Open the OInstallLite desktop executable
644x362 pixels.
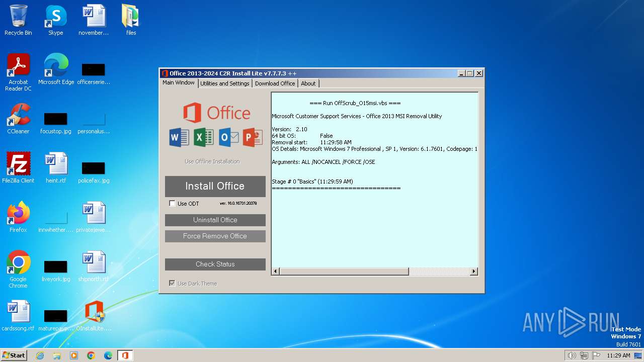click(94, 316)
